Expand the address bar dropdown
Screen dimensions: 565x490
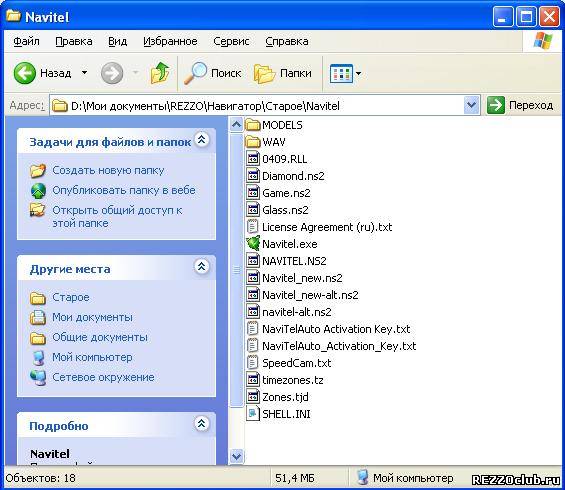[471, 105]
